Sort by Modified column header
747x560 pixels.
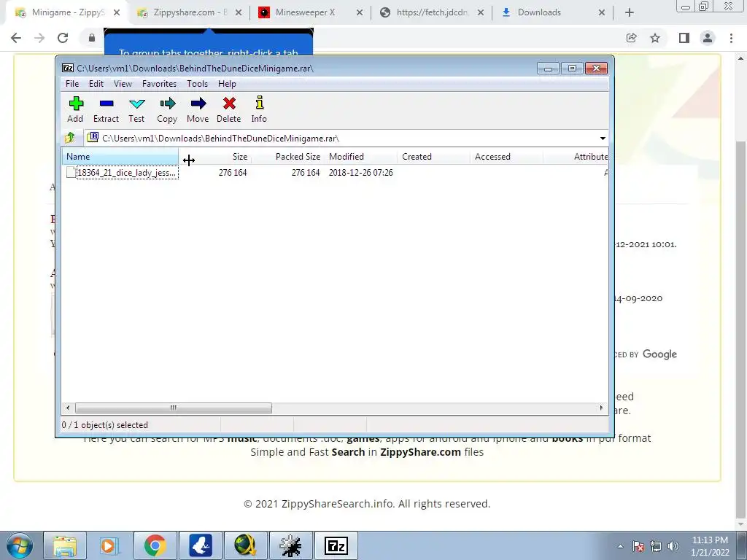[360, 157]
